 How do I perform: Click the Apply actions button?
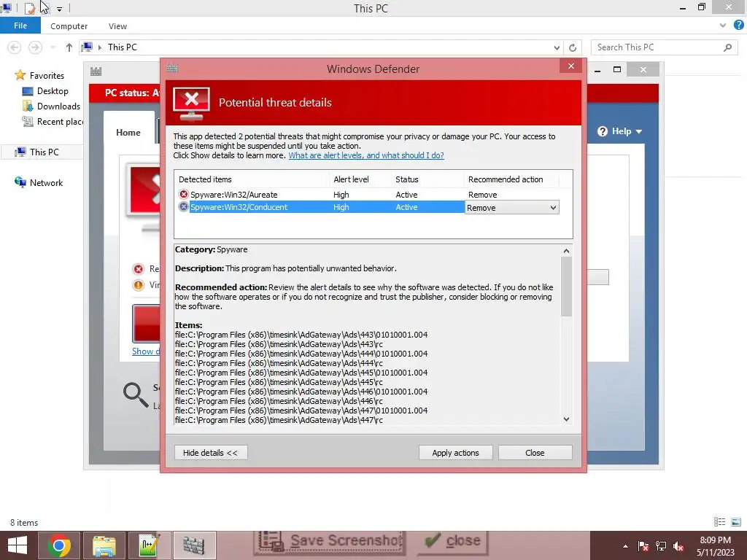click(455, 452)
